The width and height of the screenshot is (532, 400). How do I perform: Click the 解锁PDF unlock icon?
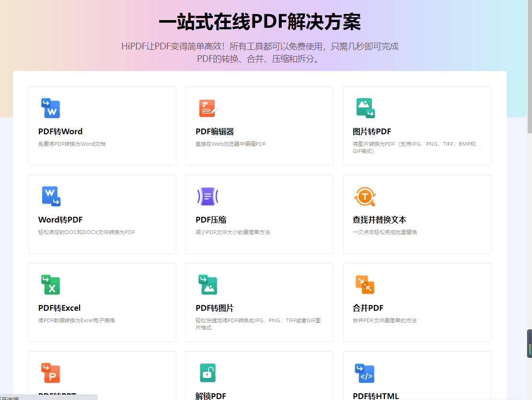tap(208, 373)
